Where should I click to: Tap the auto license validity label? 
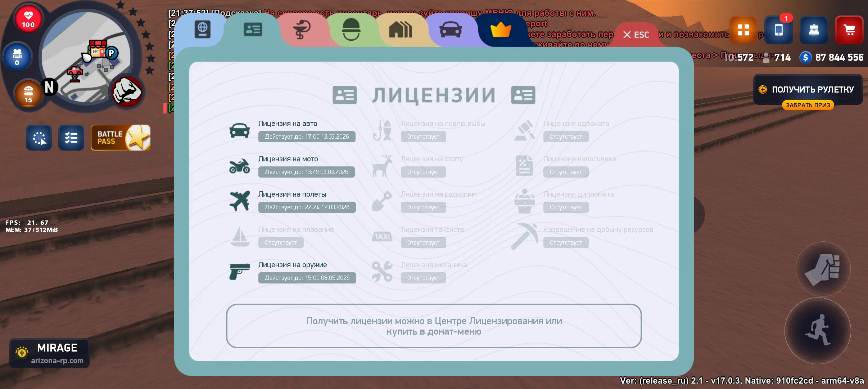click(307, 137)
